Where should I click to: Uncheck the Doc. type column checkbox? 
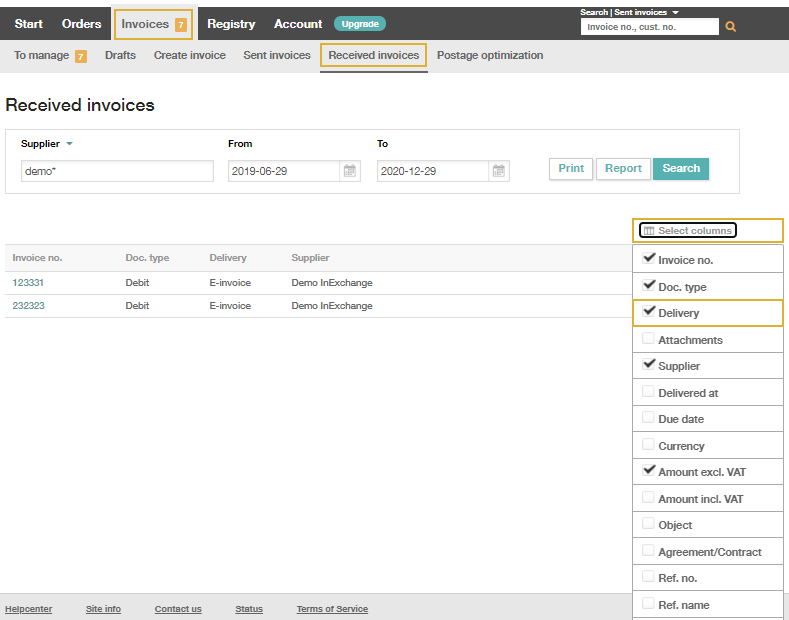click(x=649, y=285)
